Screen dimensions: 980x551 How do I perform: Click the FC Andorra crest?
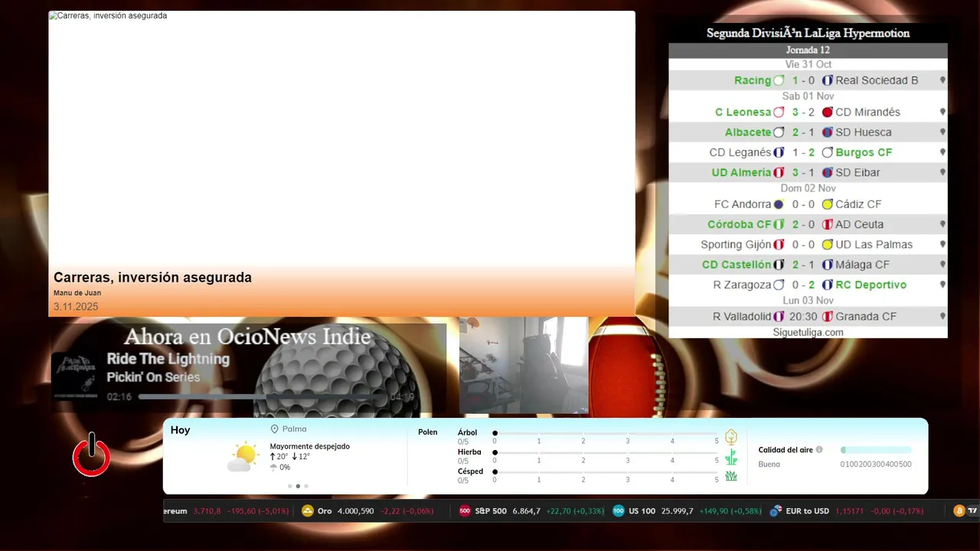pos(779,204)
